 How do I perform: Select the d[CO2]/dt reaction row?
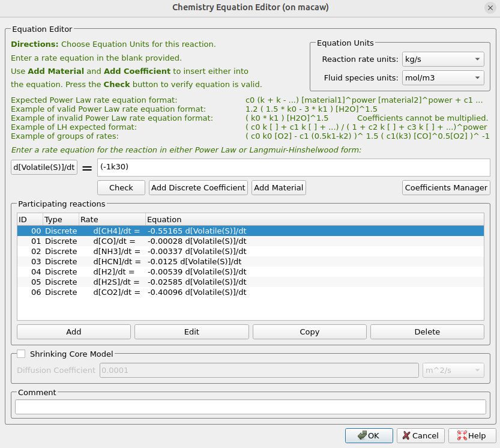pyautogui.click(x=180, y=292)
